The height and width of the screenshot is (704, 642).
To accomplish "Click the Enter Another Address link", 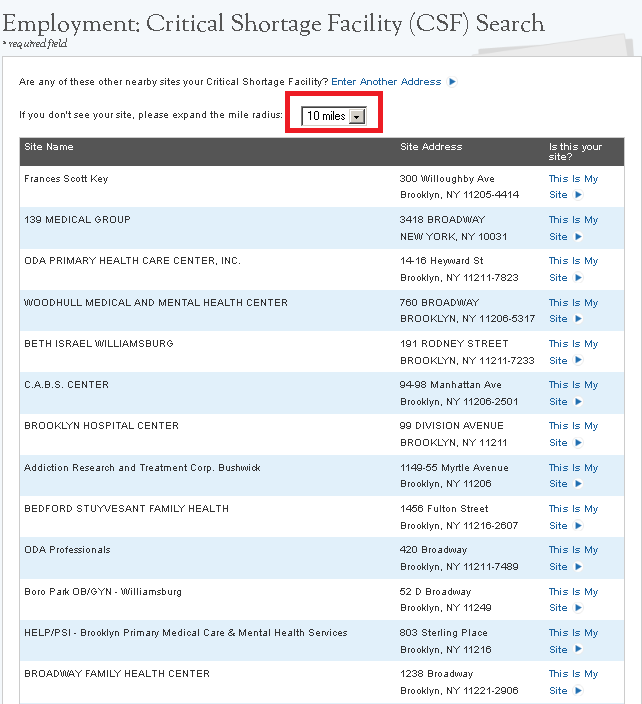I will [386, 82].
